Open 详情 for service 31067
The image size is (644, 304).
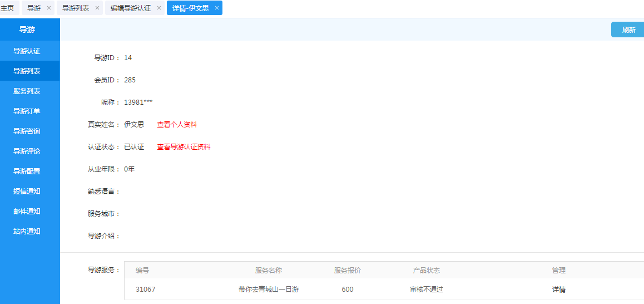(x=558, y=290)
